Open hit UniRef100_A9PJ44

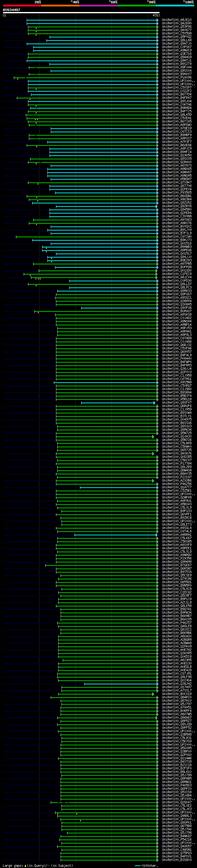(x=177, y=67)
